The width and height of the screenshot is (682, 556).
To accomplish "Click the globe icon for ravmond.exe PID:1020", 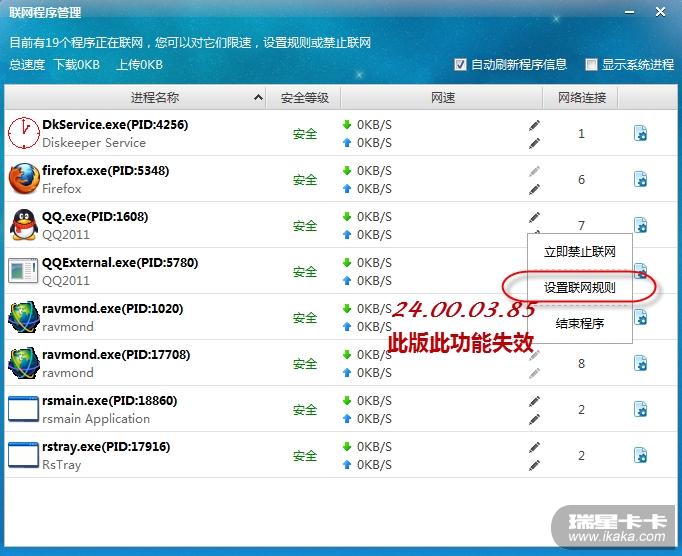I will pyautogui.click(x=24, y=317).
